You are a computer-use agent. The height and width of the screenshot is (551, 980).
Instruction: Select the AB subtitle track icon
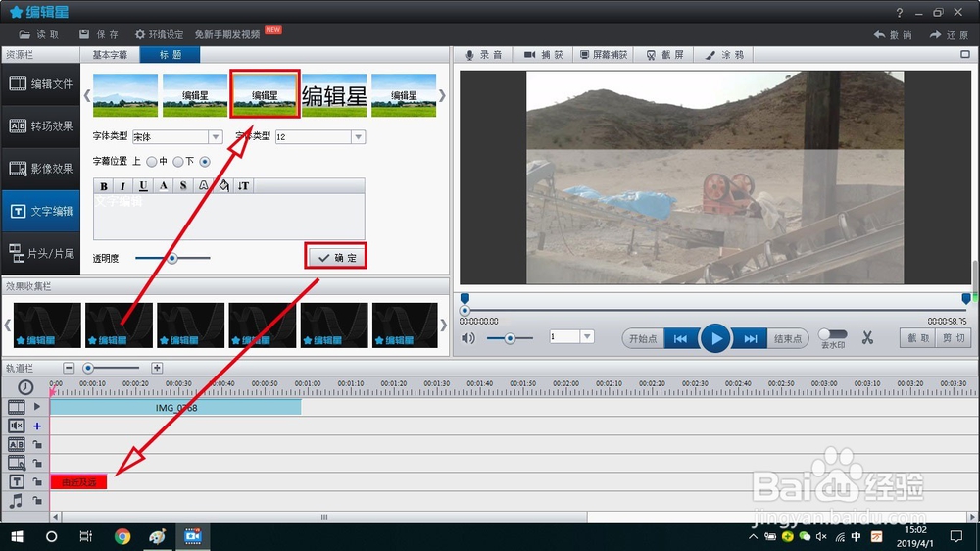point(17,445)
